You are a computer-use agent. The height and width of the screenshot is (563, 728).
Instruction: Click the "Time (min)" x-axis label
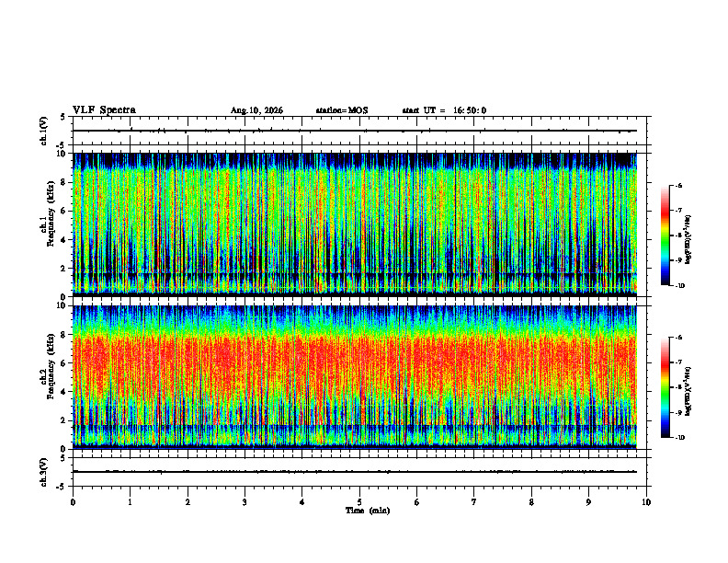368,511
